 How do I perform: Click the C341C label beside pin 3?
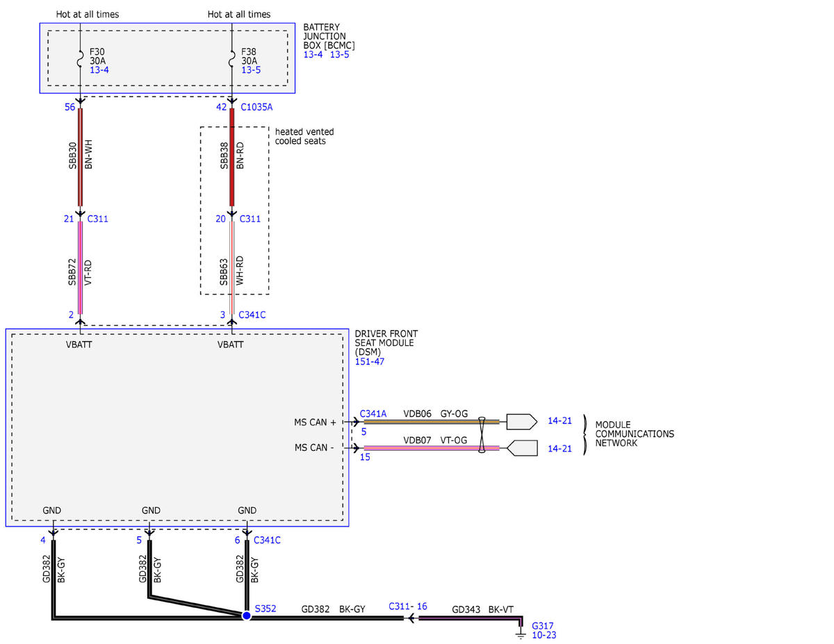click(252, 315)
